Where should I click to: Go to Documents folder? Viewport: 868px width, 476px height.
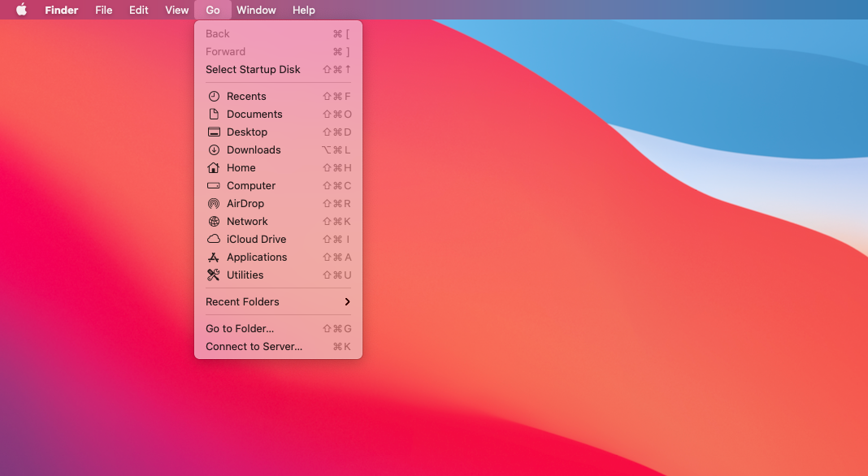279,114
